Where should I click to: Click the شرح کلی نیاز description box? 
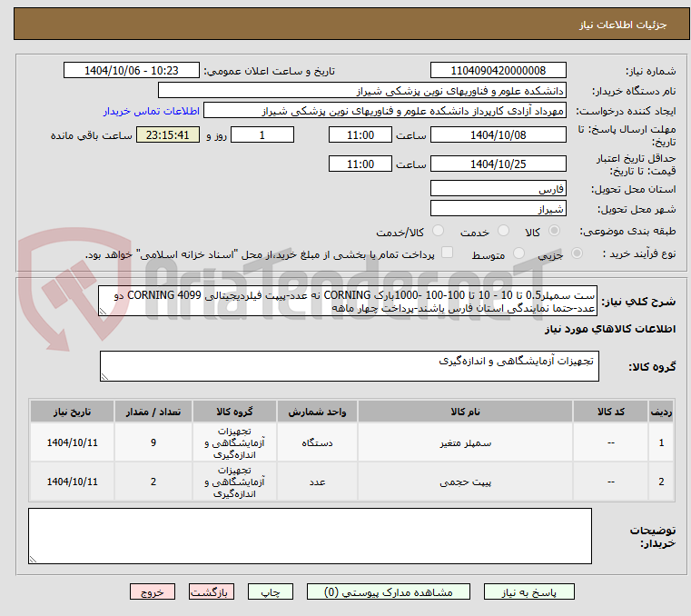[348, 301]
